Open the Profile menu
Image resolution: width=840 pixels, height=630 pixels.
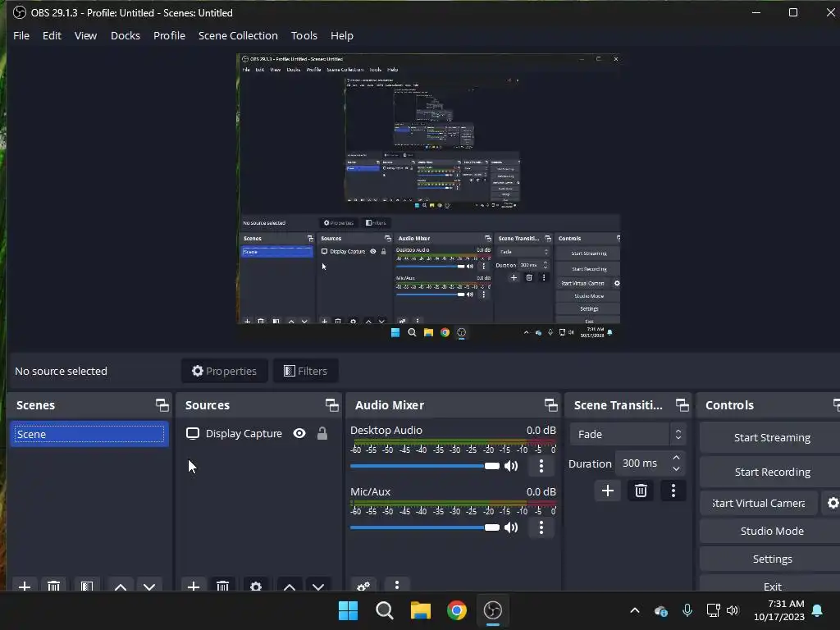pyautogui.click(x=169, y=35)
